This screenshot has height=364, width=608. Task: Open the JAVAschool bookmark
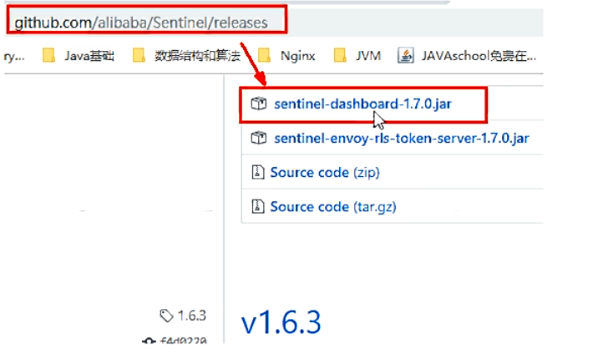(467, 55)
